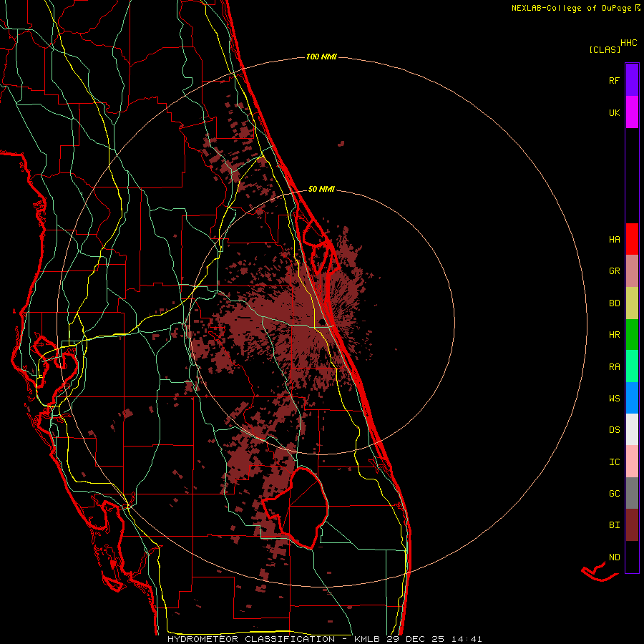Click the BD yellow legend swatch

click(x=632, y=303)
